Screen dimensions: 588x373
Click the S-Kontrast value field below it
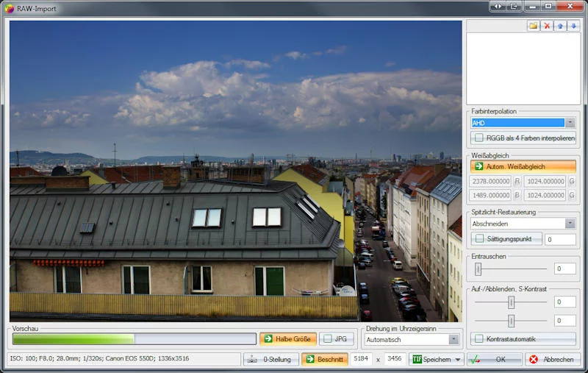tap(564, 321)
